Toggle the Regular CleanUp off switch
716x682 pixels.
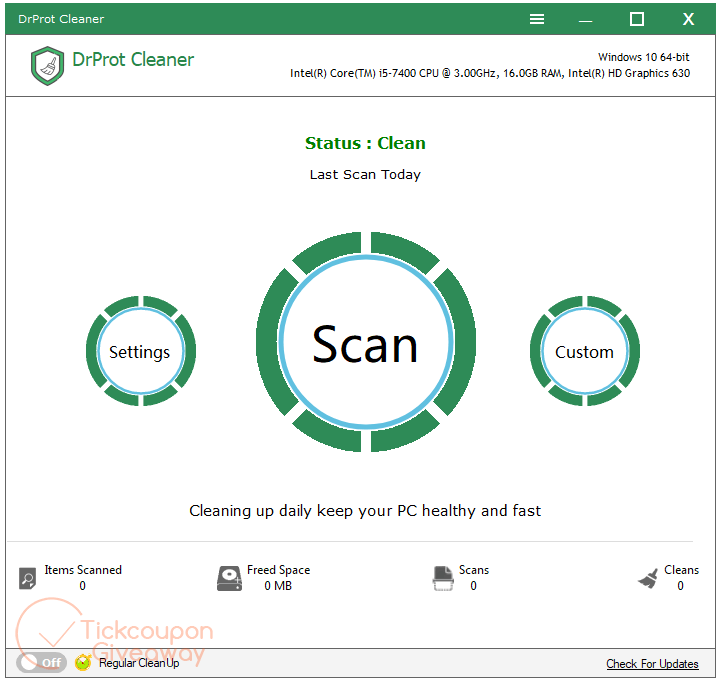(x=42, y=662)
